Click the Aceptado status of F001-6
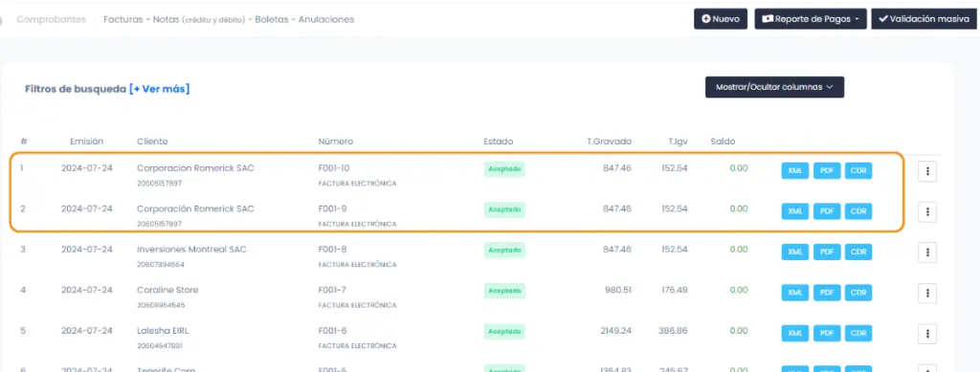This screenshot has width=980, height=372. click(503, 332)
